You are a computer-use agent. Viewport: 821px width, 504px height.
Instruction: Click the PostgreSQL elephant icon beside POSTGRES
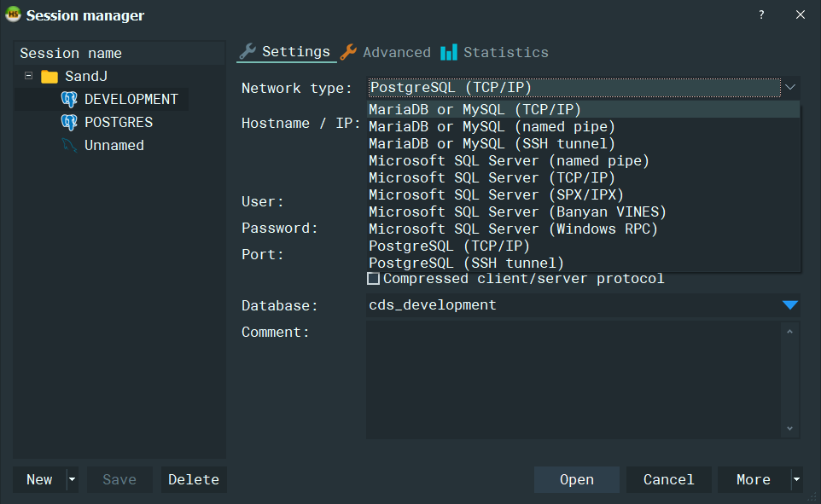click(69, 122)
